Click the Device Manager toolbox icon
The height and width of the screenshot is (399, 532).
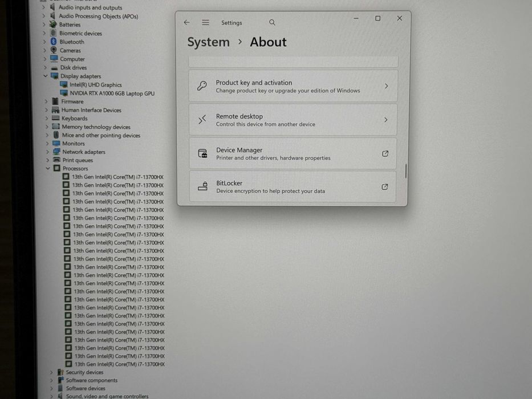[x=202, y=153]
